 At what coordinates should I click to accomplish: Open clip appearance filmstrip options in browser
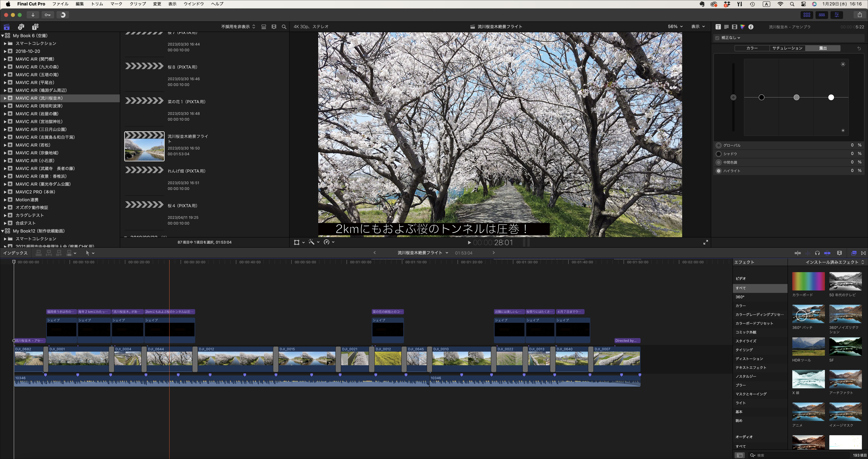coord(274,27)
